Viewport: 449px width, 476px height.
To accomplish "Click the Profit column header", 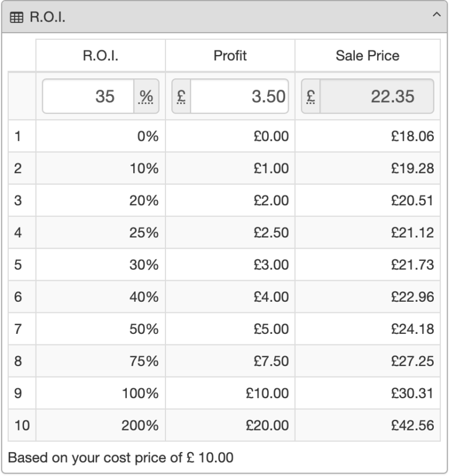I will click(x=231, y=54).
